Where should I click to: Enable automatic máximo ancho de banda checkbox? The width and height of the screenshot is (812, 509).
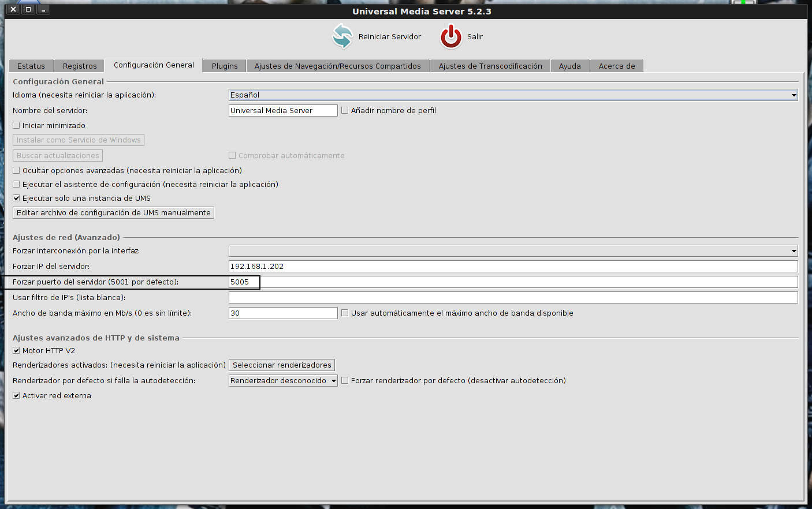pos(345,313)
